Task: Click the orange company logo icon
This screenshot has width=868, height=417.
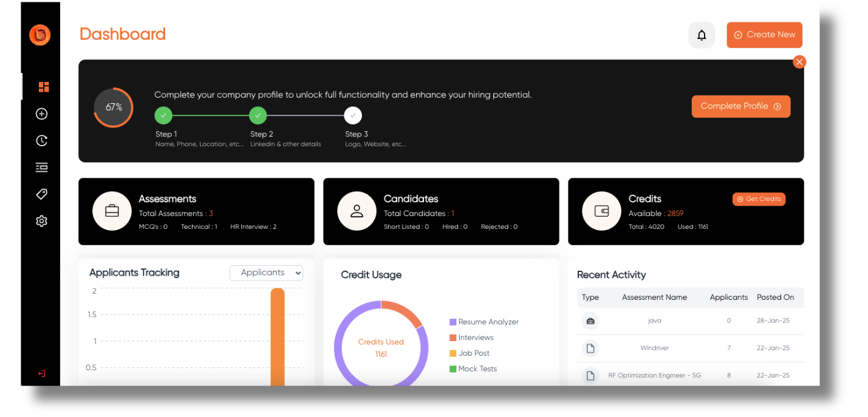Action: click(40, 35)
